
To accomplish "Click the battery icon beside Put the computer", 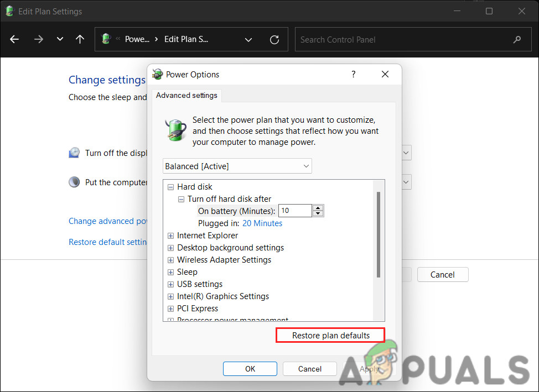I will pos(74,181).
